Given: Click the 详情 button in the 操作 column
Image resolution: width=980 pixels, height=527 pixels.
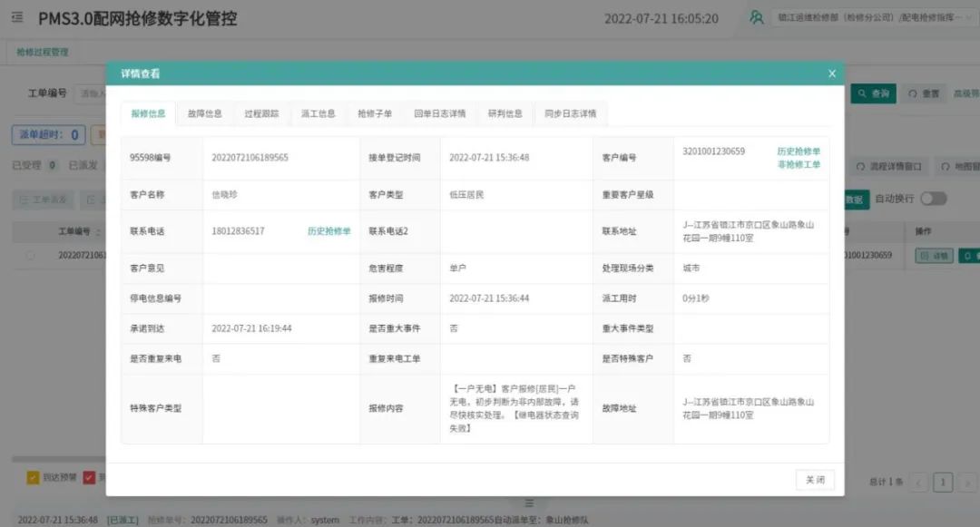Looking at the screenshot, I should point(933,256).
